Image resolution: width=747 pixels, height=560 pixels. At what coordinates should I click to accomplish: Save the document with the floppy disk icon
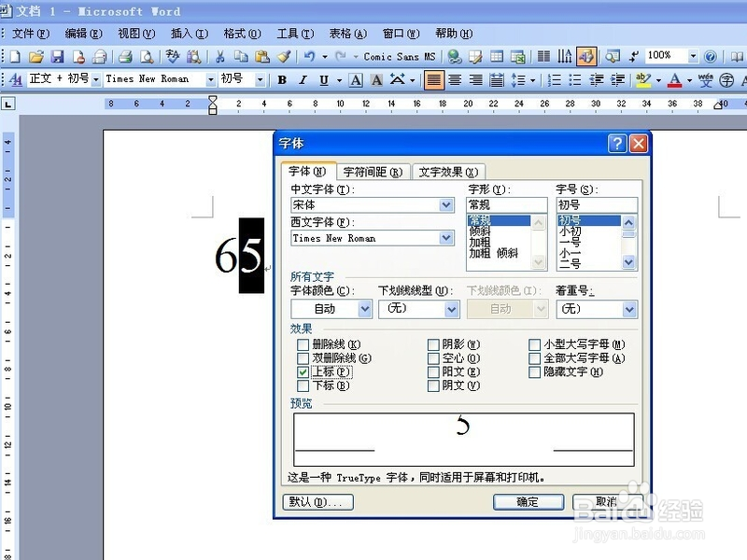[57, 57]
